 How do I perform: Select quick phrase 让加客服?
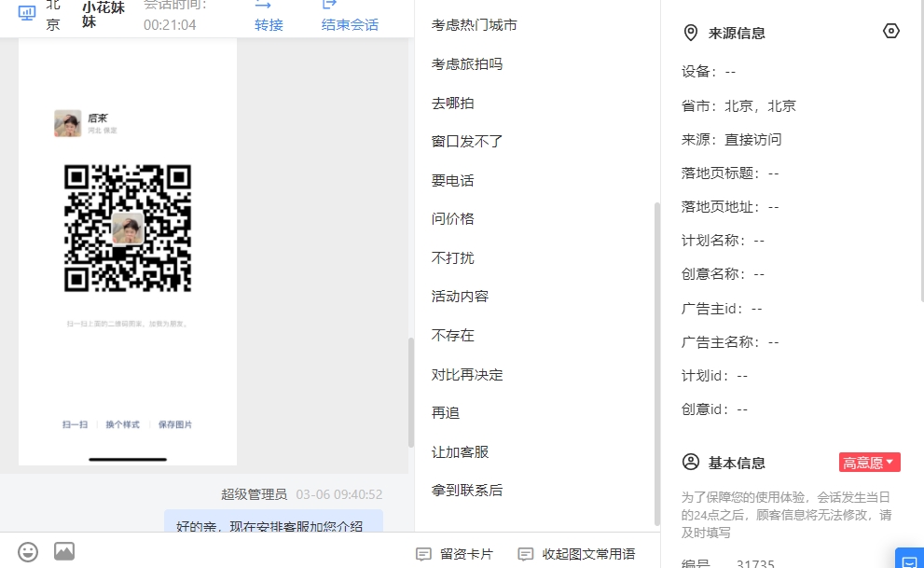(x=460, y=452)
